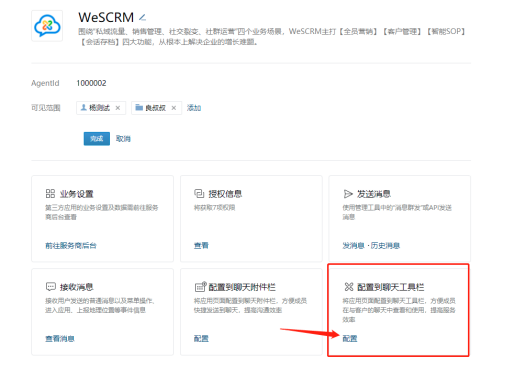526x369 pixels.
Task: Click the WeSCRM app logo
Action: point(47,26)
